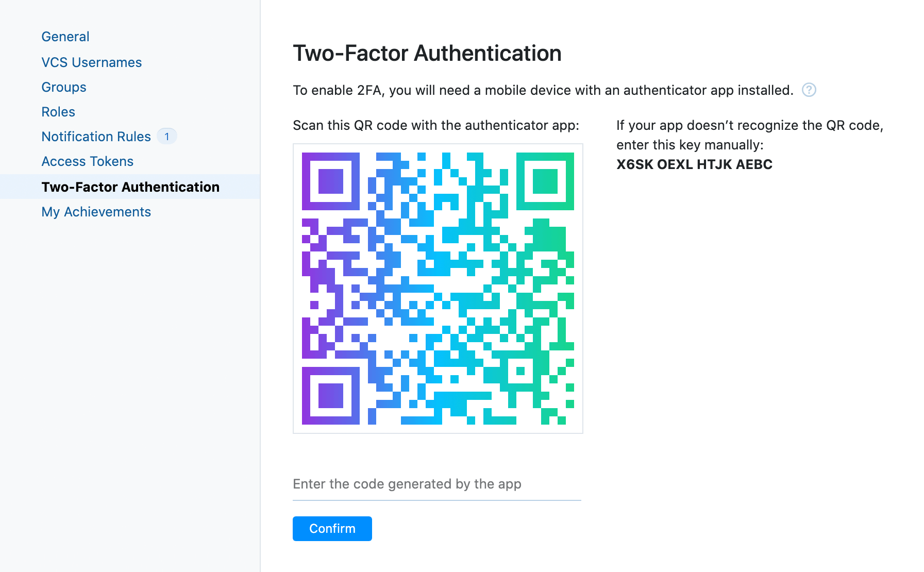Select Roles in the sidebar
Viewport: 924px width, 572px height.
click(x=58, y=112)
